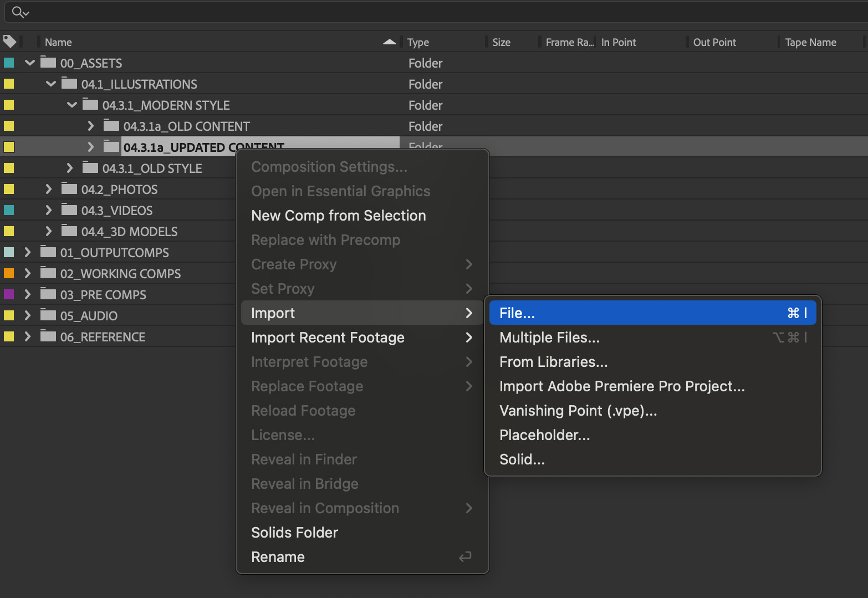Click Solids Folder in the context menu

click(x=294, y=532)
